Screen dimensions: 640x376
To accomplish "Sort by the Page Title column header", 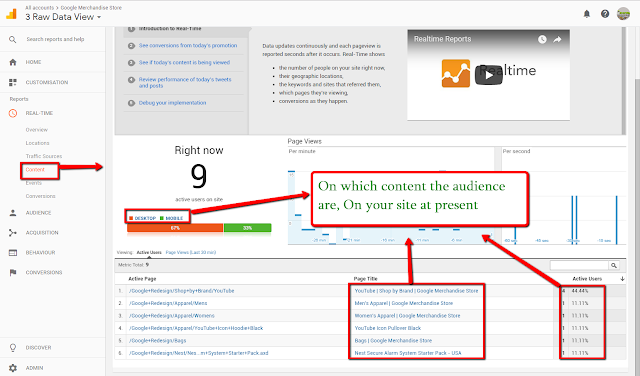I will click(365, 279).
